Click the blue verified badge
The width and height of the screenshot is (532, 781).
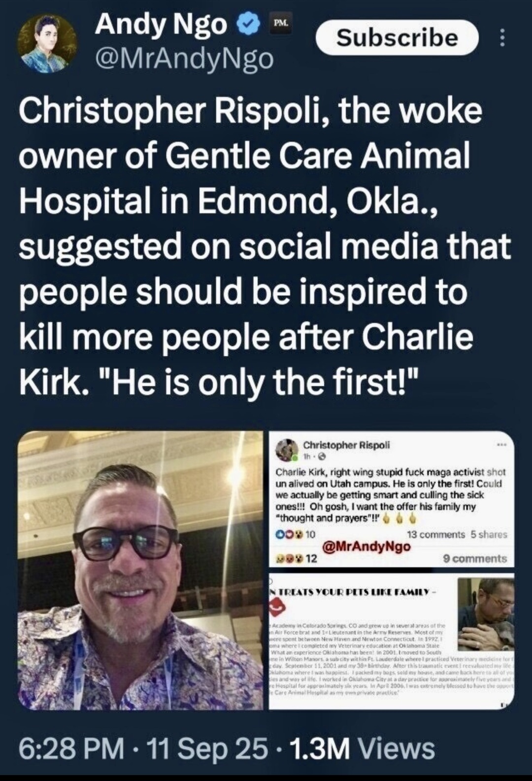pyautogui.click(x=249, y=25)
